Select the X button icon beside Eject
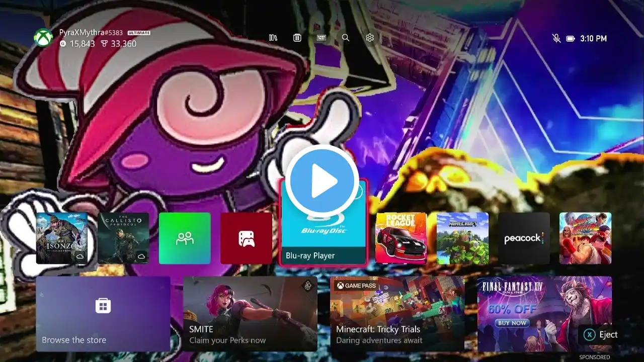Image resolution: width=644 pixels, height=362 pixels. [590, 335]
